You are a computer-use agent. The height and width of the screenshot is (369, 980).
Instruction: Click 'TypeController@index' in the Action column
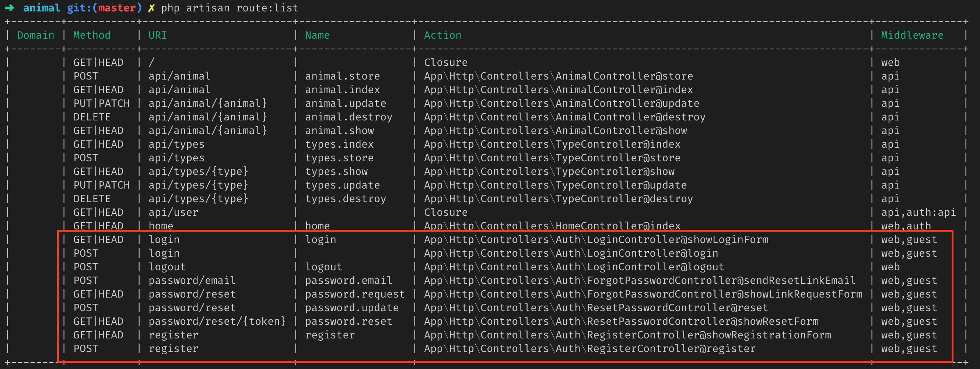[618, 145]
